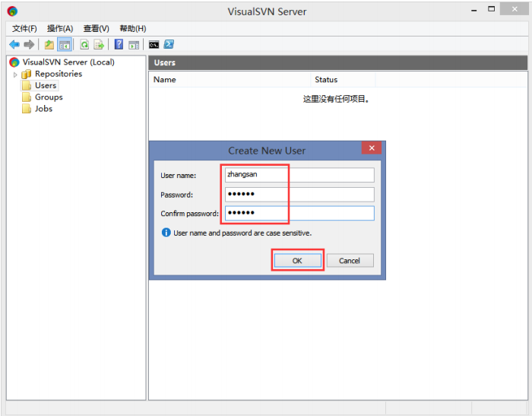Expand the Repositories tree node arrow
The image size is (532, 416).
pyautogui.click(x=15, y=75)
